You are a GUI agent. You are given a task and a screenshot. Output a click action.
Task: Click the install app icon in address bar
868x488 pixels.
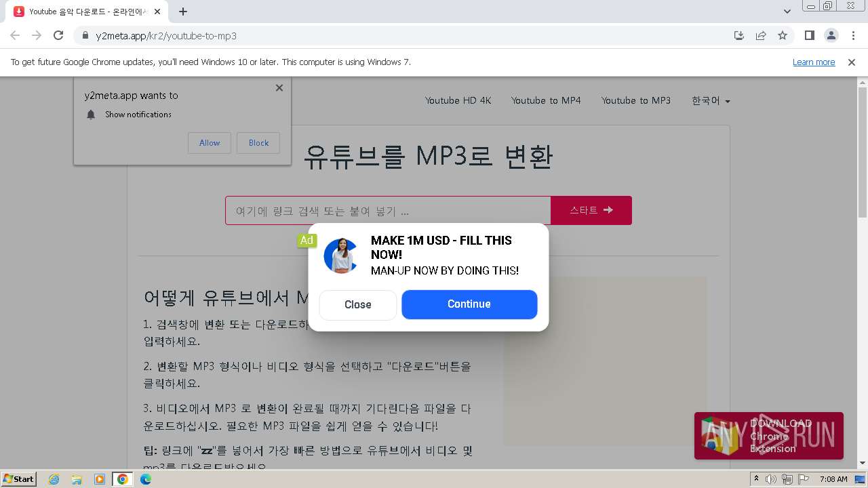point(739,35)
